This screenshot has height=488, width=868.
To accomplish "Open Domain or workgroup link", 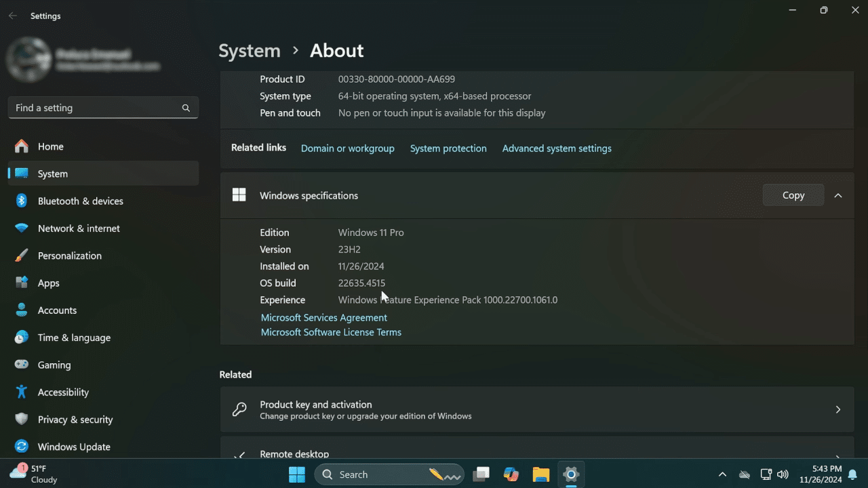I will click(347, 148).
